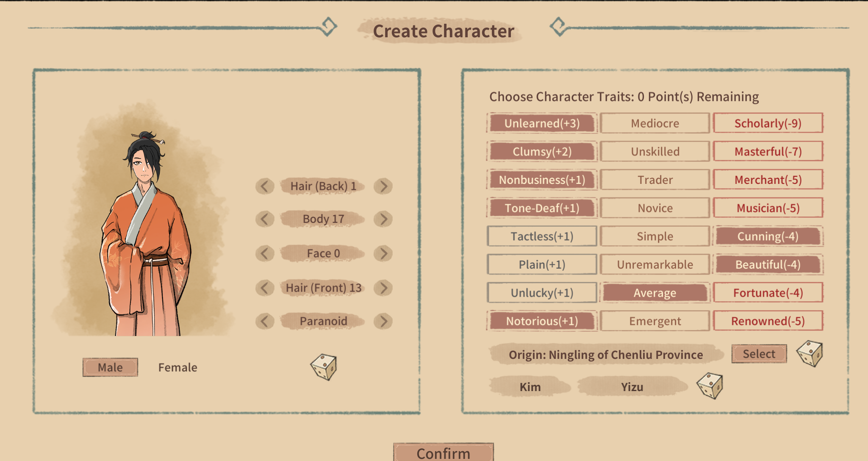Viewport: 868px width, 461px height.
Task: Select the Male gender option
Action: [x=110, y=367]
